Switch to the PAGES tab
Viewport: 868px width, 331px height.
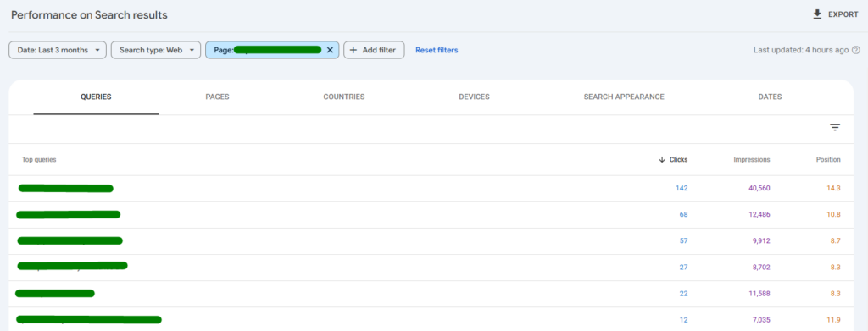[x=217, y=97]
